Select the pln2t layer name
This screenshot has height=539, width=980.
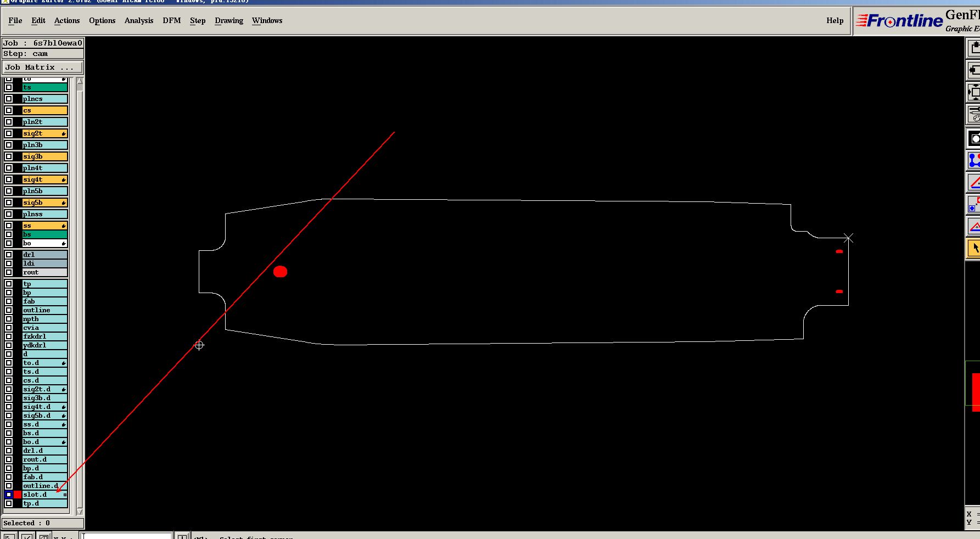(45, 122)
